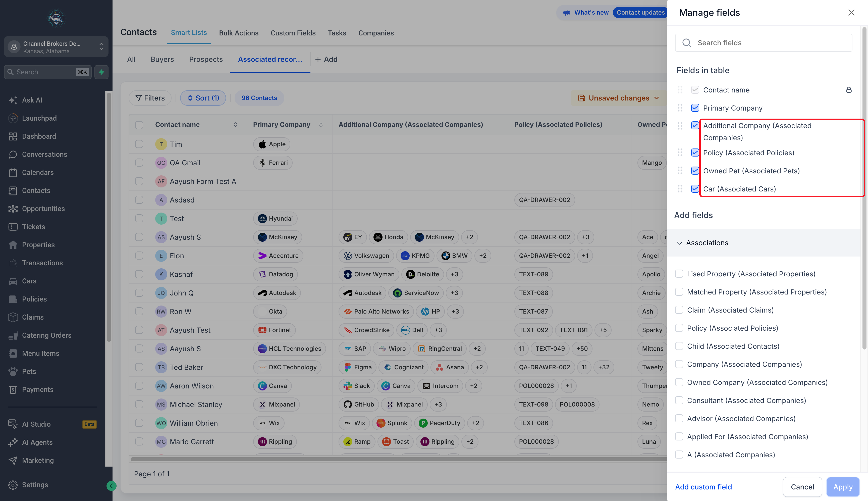Select the Prospects smart list
Viewport: 868px width, 501px height.
(206, 60)
